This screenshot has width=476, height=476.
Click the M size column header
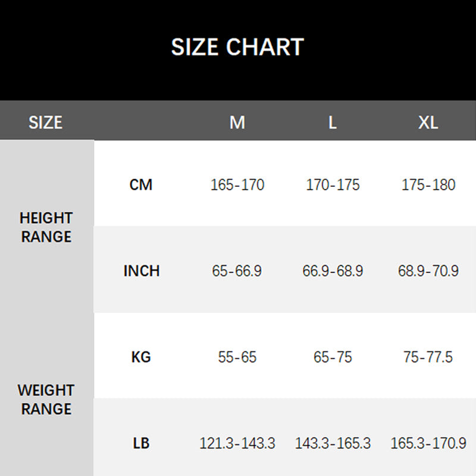point(237,123)
